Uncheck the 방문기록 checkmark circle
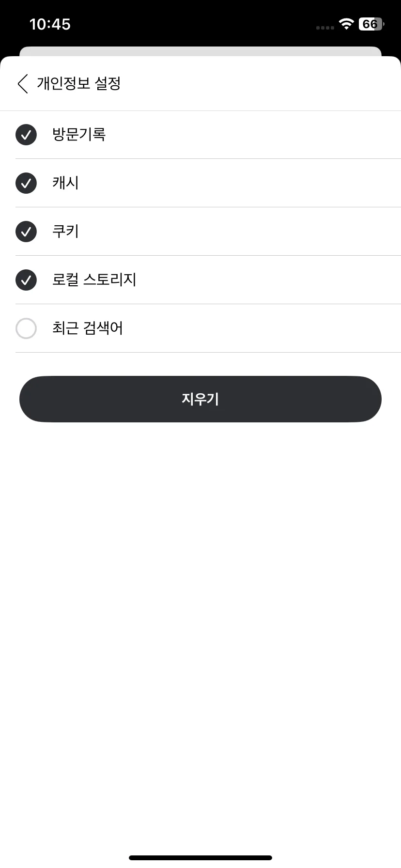Viewport: 401px width, 868px height. pyautogui.click(x=26, y=135)
